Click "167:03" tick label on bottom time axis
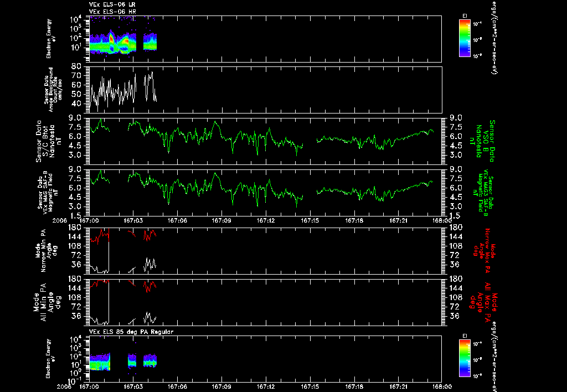The width and height of the screenshot is (567, 392). point(133,386)
